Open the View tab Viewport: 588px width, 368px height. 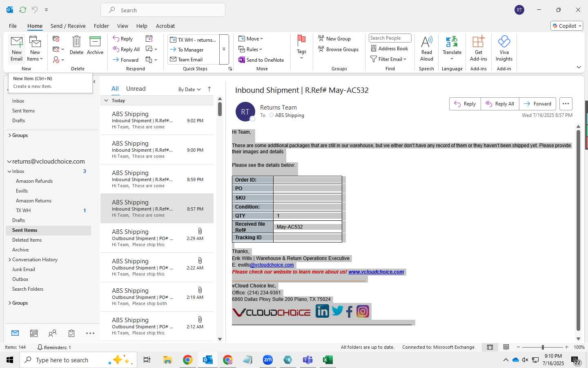click(122, 26)
